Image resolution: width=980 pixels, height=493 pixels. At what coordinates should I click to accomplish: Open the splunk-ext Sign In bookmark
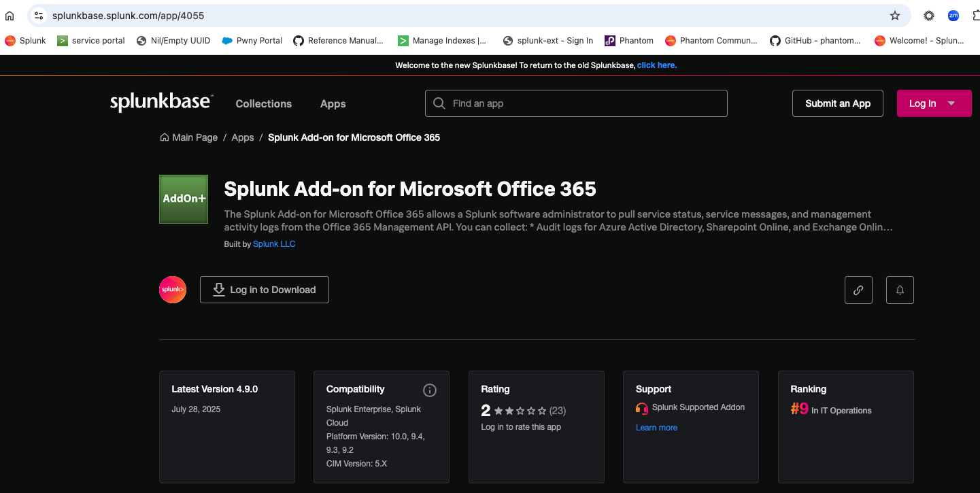pyautogui.click(x=548, y=41)
